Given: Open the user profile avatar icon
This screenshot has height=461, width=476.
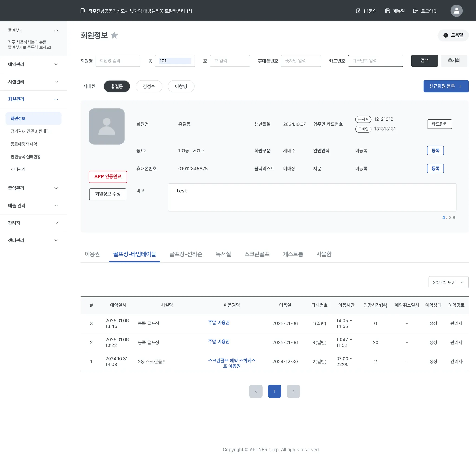Looking at the screenshot, I should coord(456,11).
